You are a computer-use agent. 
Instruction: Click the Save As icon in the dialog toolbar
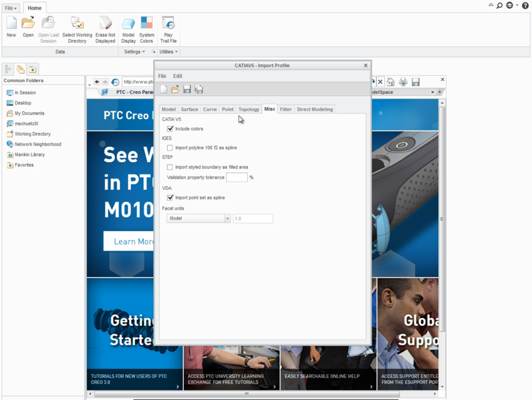click(x=199, y=89)
